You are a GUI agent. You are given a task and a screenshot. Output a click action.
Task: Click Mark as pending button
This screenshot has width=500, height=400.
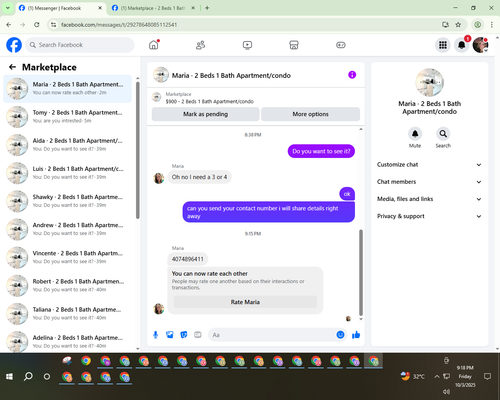[206, 114]
